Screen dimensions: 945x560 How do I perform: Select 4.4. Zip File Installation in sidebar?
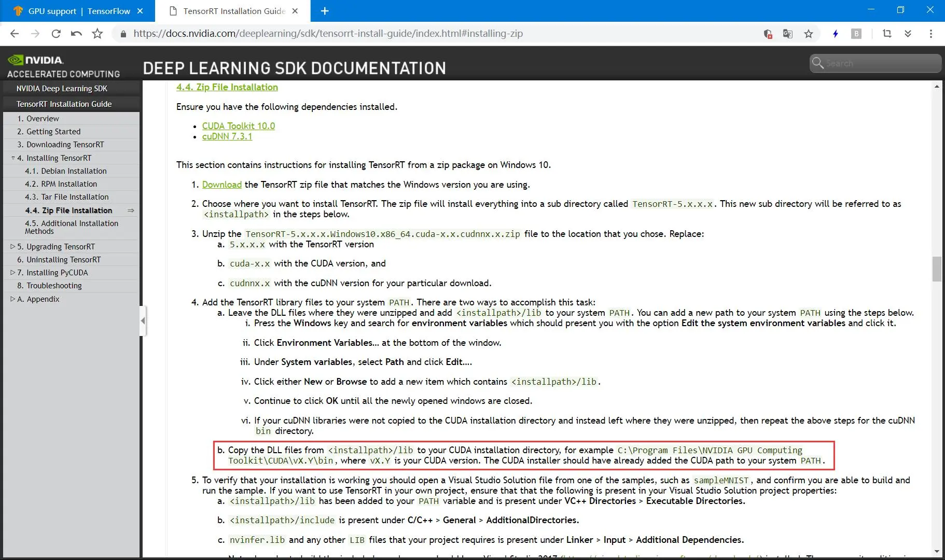[68, 211]
